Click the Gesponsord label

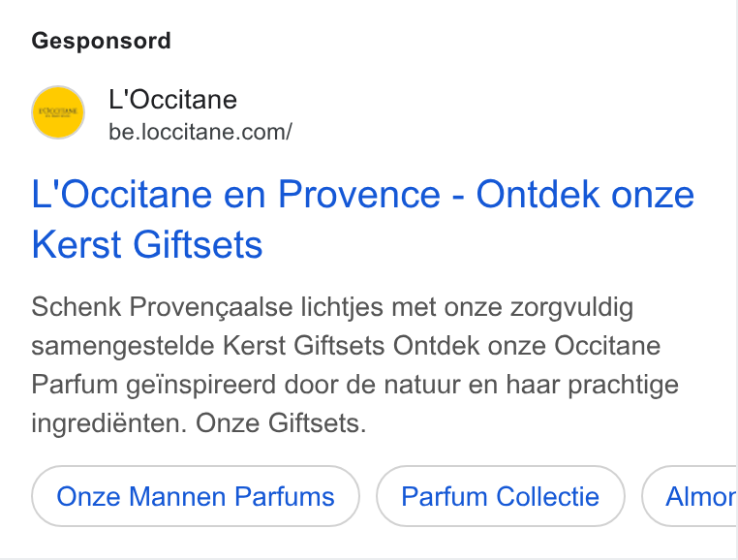point(101,41)
